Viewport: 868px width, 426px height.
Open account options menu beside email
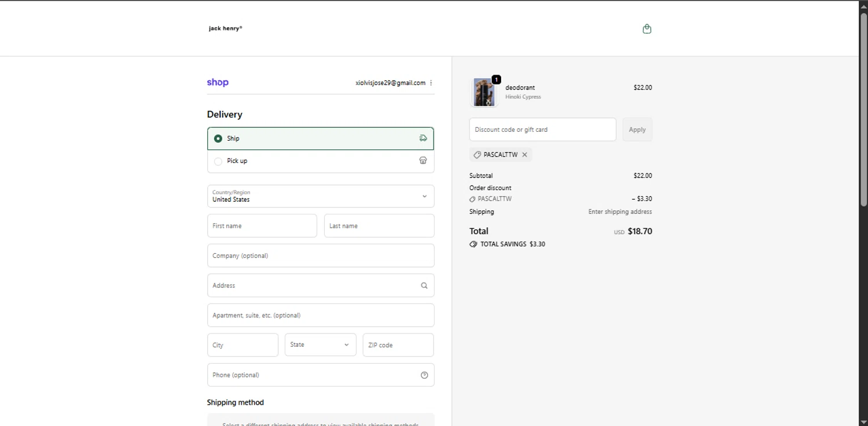431,83
